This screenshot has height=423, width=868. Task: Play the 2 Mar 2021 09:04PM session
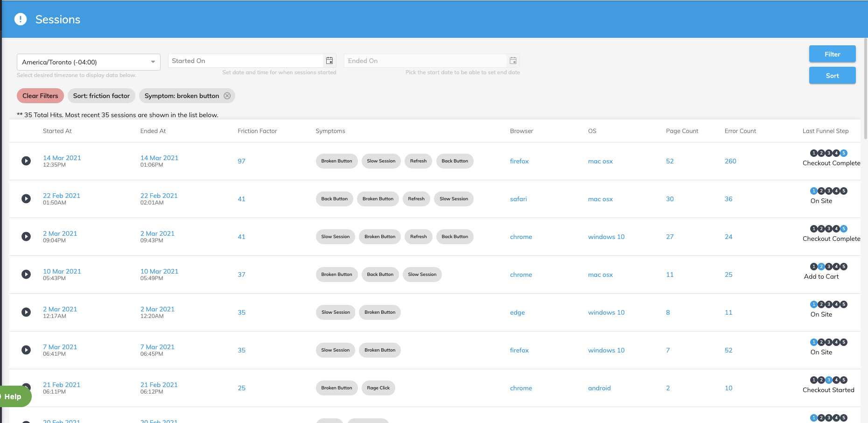(26, 236)
